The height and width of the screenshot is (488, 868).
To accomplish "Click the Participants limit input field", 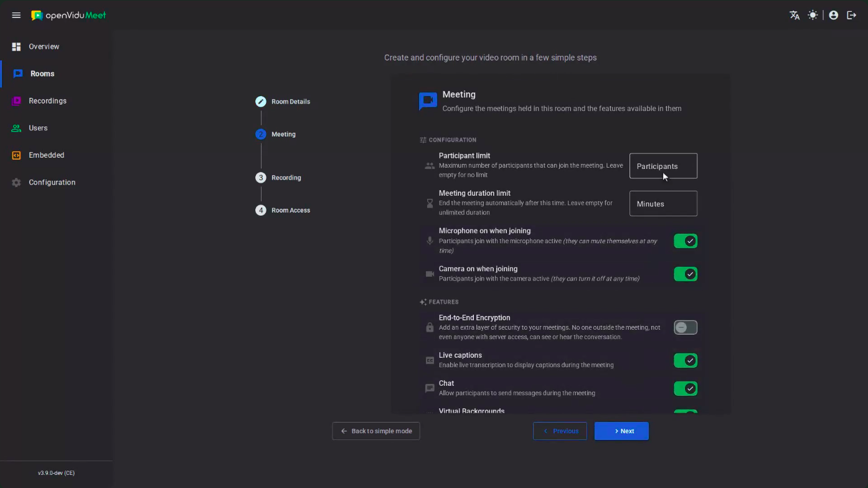I will (663, 166).
